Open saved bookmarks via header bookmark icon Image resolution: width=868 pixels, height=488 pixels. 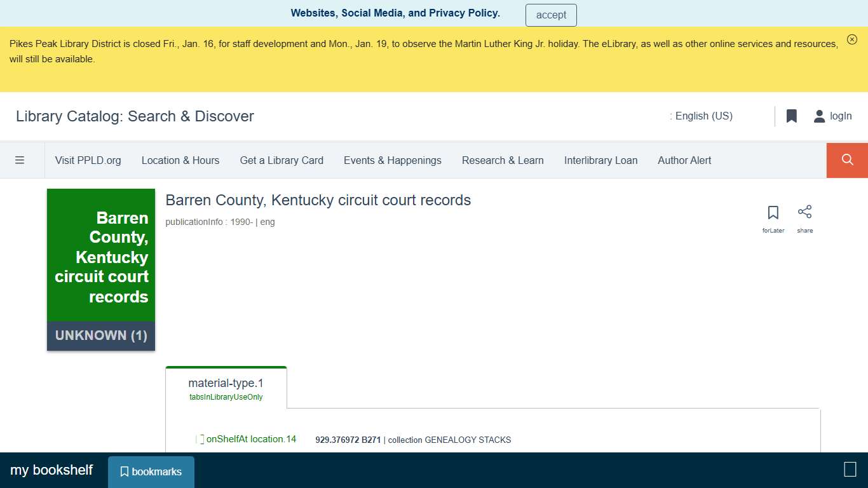(791, 116)
